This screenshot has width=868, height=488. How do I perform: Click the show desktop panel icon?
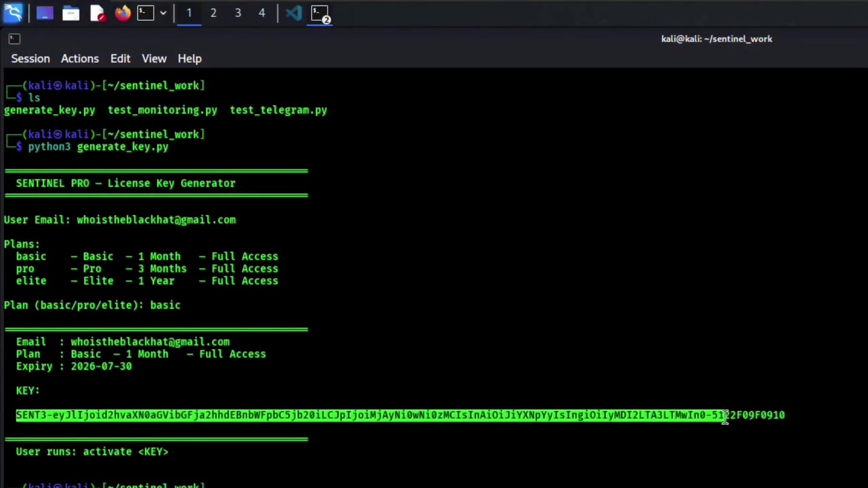point(44,13)
